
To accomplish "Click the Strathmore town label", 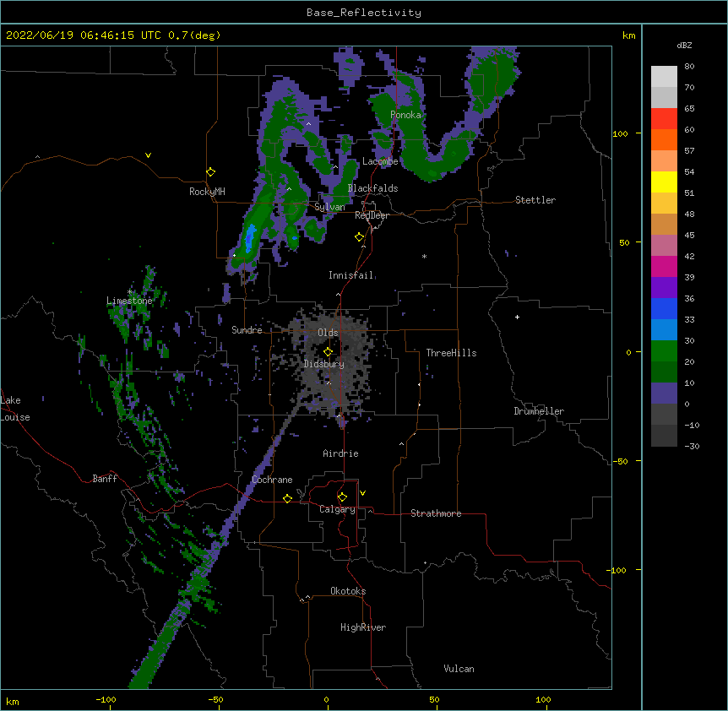I will [436, 513].
